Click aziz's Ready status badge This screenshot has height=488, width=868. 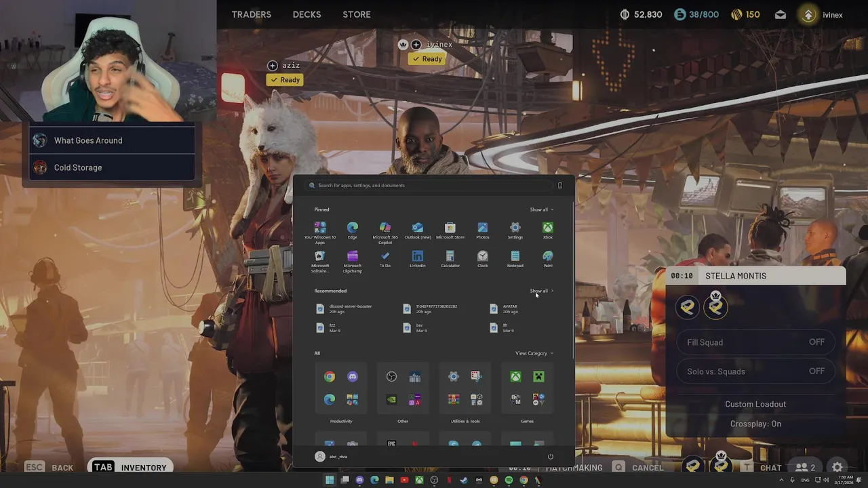point(285,80)
